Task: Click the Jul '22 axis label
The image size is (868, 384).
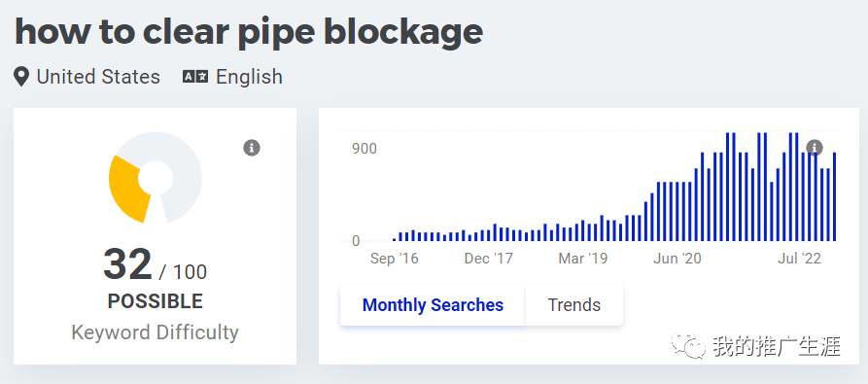Action: [x=799, y=259]
